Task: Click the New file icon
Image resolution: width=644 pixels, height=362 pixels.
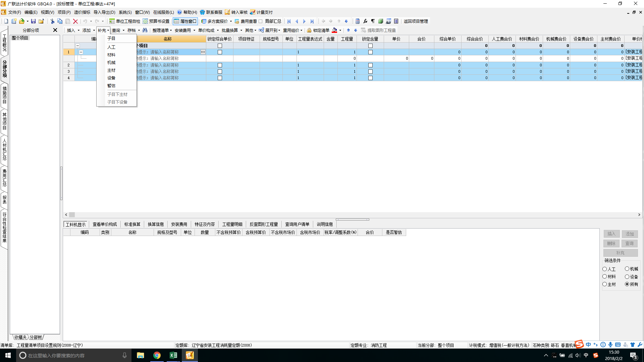Action: (6, 21)
